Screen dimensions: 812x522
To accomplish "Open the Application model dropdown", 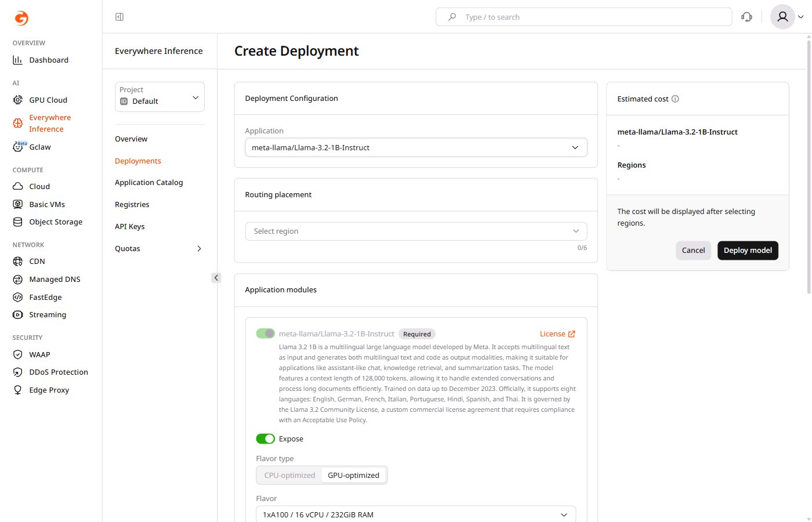I will pyautogui.click(x=416, y=147).
